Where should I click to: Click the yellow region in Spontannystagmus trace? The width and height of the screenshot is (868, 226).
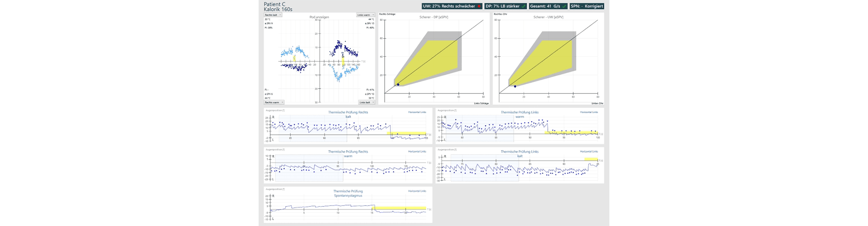(400, 208)
